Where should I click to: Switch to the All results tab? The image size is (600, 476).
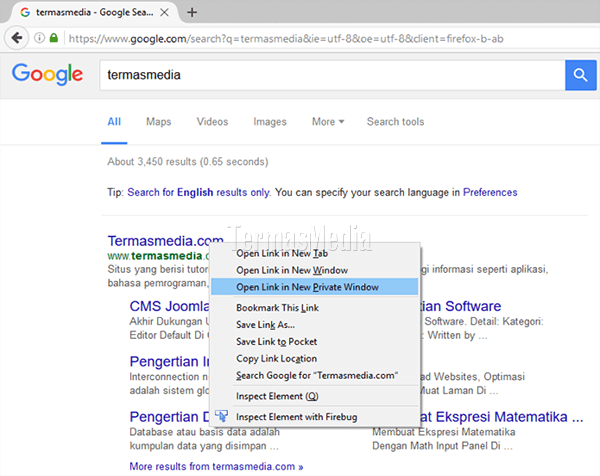tap(114, 122)
